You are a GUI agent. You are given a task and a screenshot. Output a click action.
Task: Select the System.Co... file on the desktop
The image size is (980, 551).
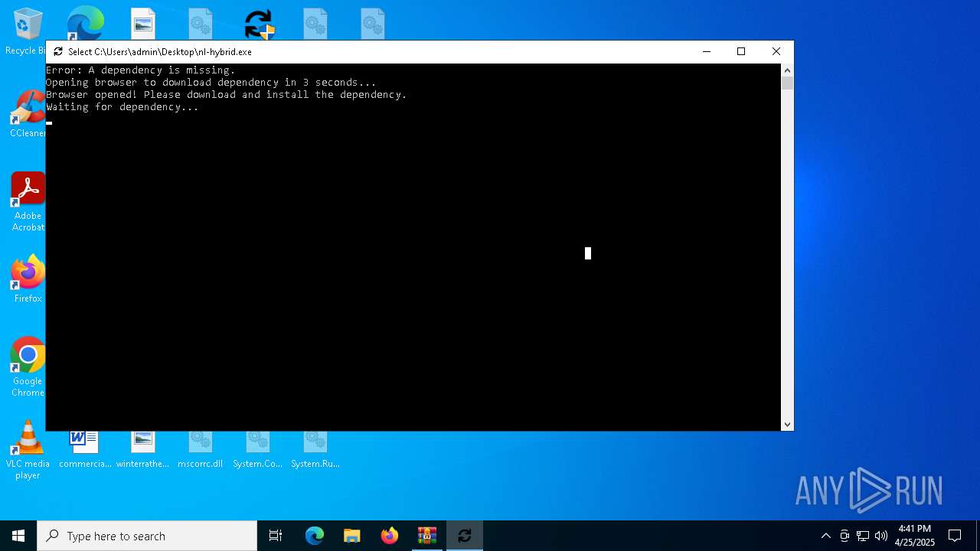coord(257,450)
